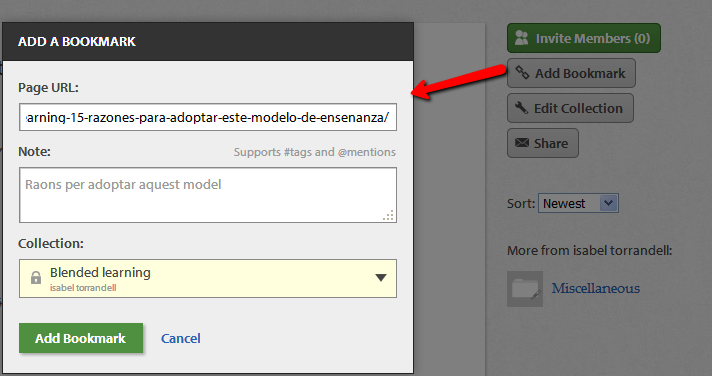Click the Sort dropdown arrow
Screen dimensions: 712x376
pos(608,203)
